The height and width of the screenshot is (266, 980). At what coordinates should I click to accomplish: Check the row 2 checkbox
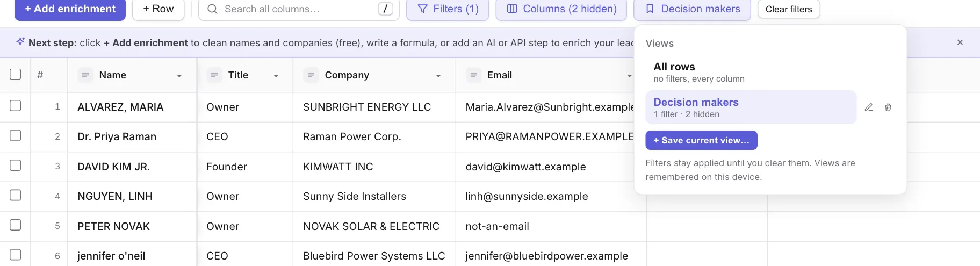(16, 135)
